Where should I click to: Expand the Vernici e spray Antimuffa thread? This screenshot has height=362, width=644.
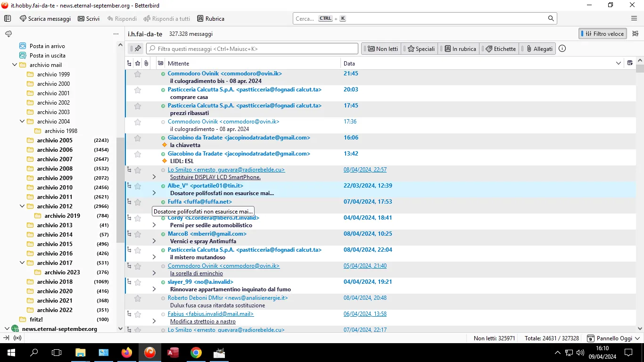(154, 241)
